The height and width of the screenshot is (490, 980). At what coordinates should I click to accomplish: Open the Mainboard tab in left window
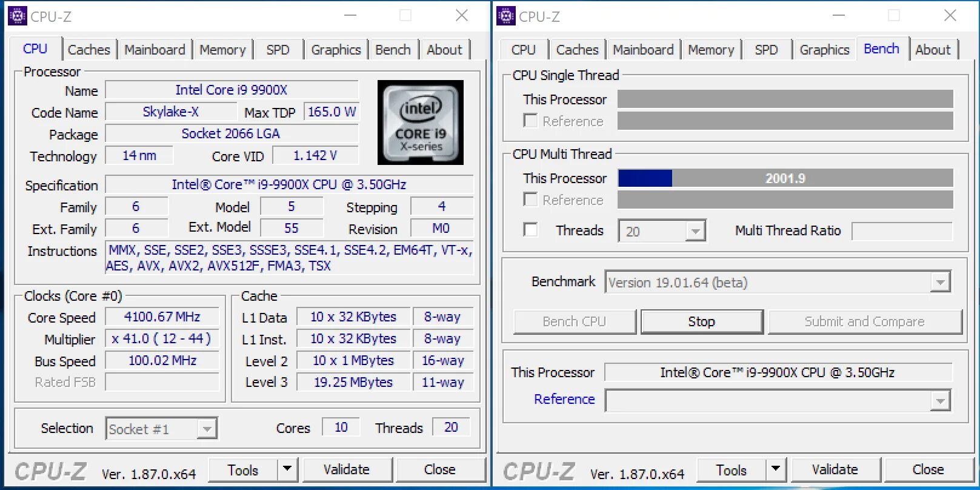[155, 50]
